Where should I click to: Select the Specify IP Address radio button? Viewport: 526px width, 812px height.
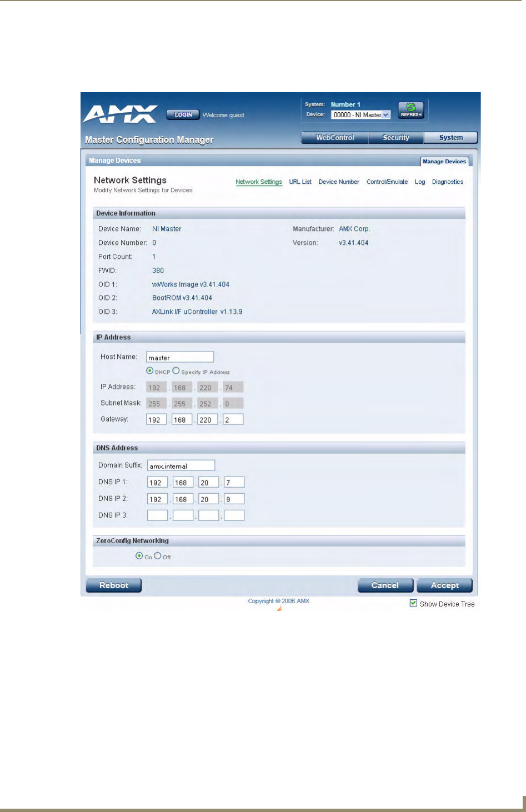(x=176, y=371)
